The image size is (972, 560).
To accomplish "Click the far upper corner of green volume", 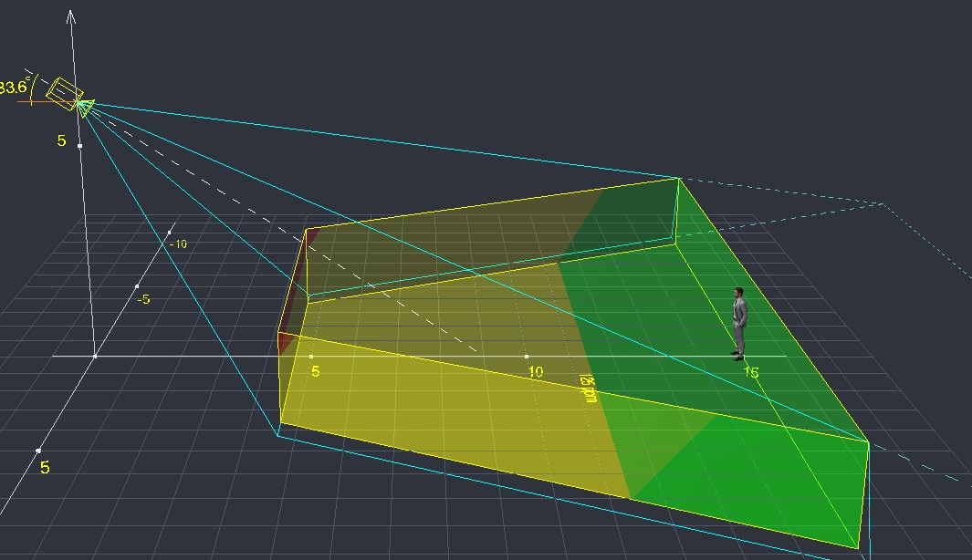I will point(678,179).
